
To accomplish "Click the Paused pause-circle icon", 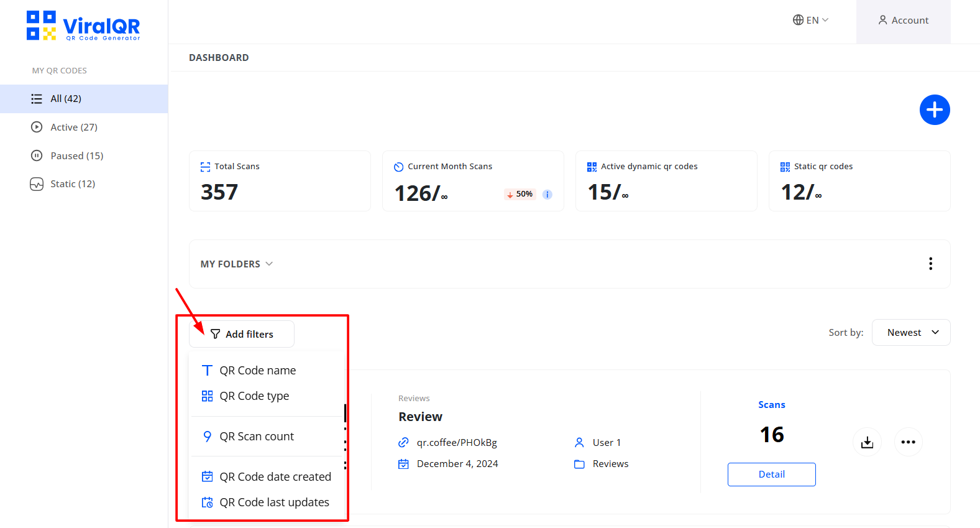I will (x=37, y=155).
